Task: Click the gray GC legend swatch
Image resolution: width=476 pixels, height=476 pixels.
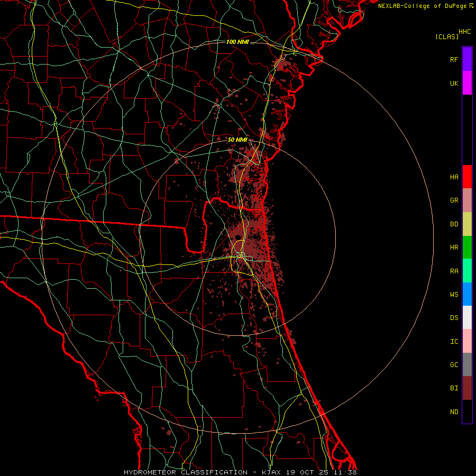Action: (467, 364)
